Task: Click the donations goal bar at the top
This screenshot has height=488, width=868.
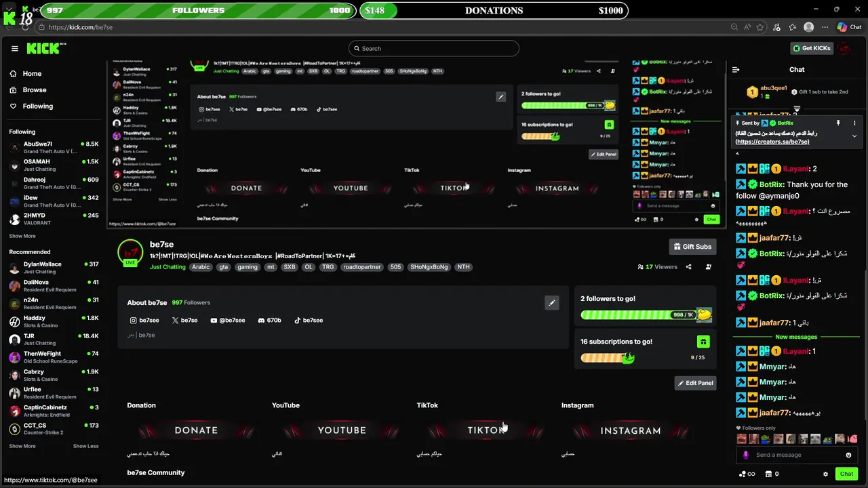Action: [x=494, y=10]
